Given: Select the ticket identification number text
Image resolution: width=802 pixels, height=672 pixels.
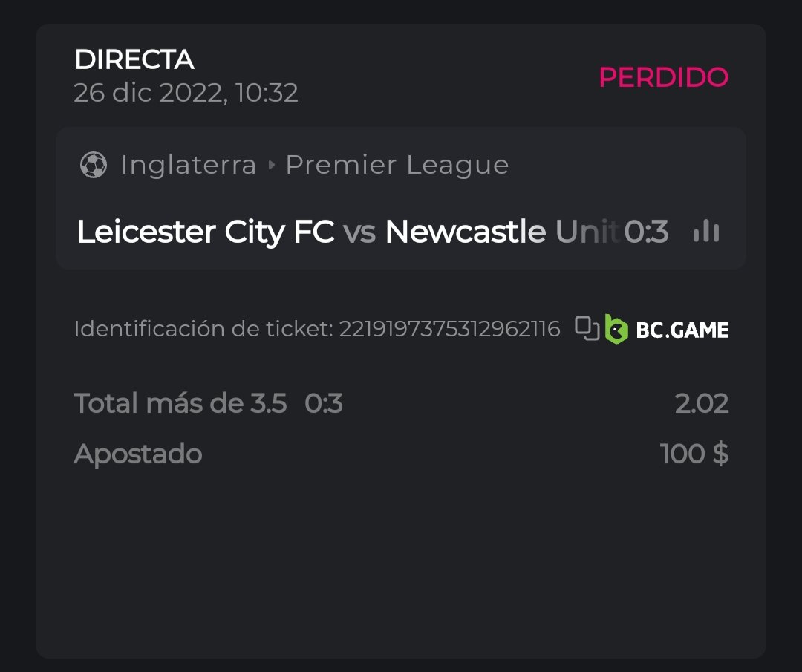Looking at the screenshot, I should tap(449, 329).
